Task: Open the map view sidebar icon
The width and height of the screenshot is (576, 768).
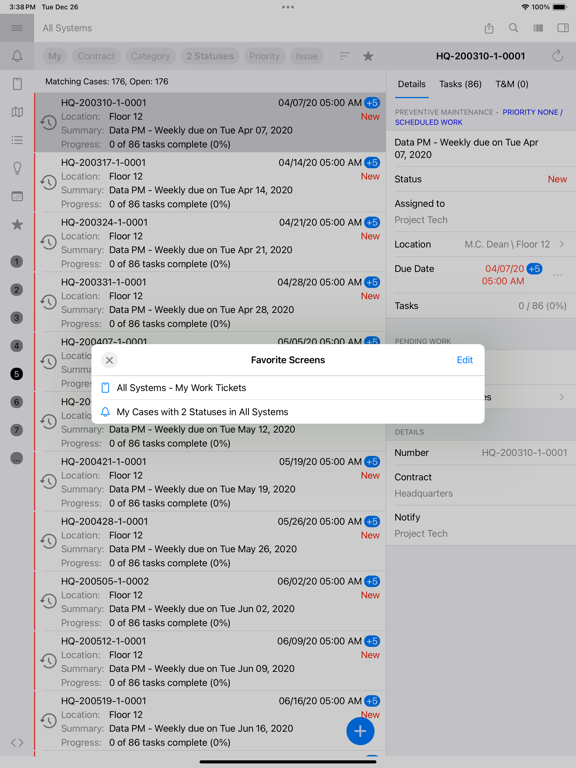Action: (17, 112)
